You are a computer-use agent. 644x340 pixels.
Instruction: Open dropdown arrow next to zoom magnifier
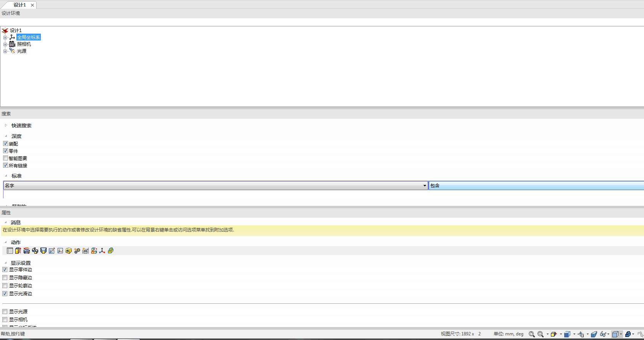coord(547,334)
